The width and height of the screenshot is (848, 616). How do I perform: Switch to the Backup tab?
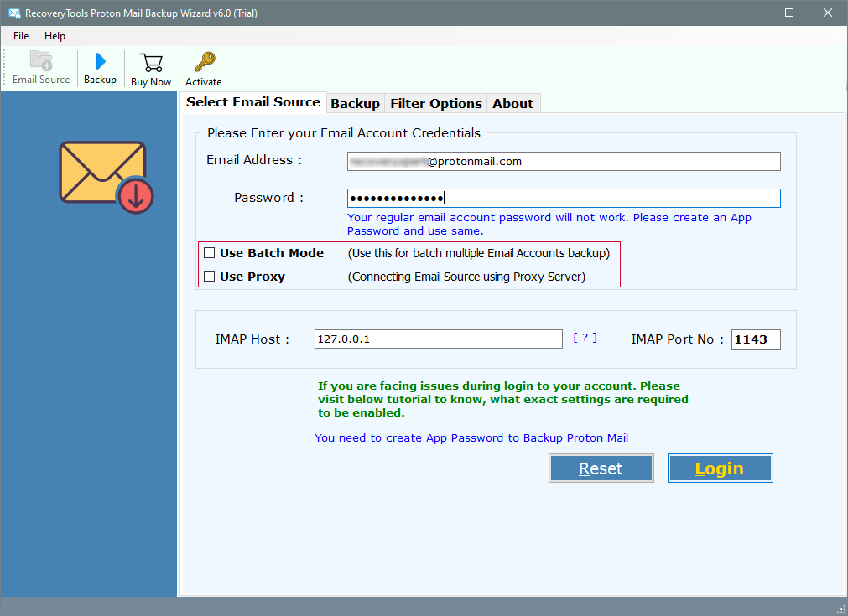356,104
